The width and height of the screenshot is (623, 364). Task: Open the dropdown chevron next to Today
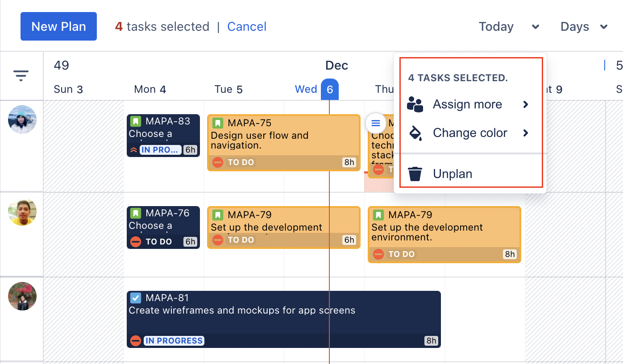click(x=536, y=27)
